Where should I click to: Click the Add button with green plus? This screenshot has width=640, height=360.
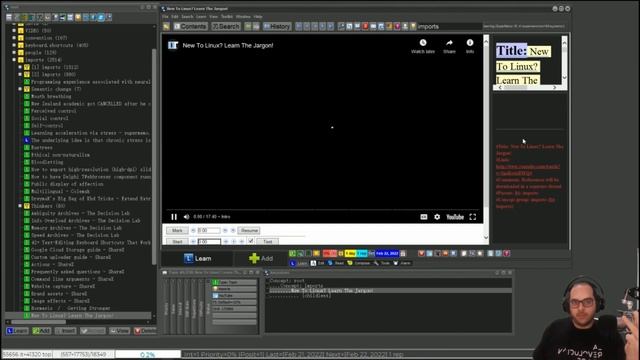(261, 258)
